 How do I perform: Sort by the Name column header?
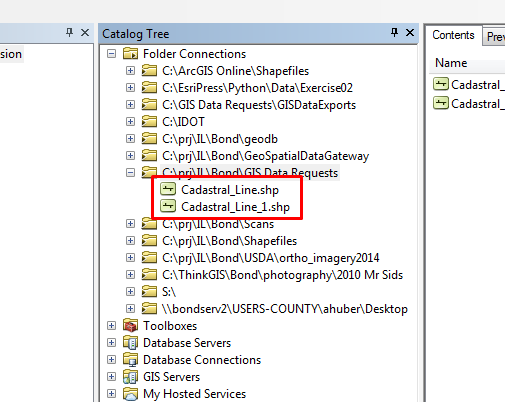coord(467,63)
